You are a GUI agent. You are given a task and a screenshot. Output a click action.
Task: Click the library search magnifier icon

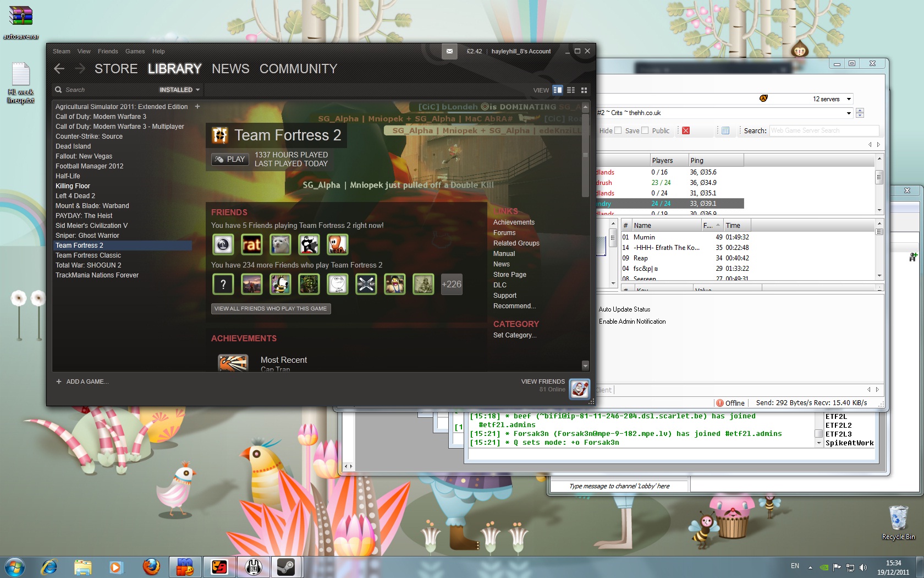click(58, 90)
